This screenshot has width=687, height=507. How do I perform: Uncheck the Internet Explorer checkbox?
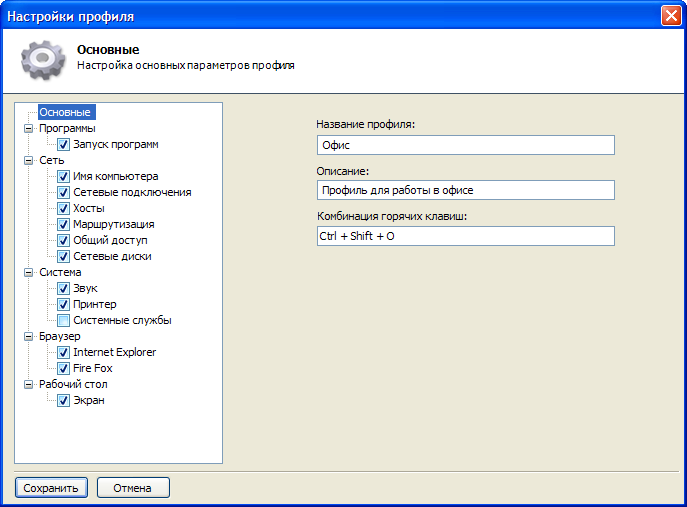pyautogui.click(x=63, y=352)
